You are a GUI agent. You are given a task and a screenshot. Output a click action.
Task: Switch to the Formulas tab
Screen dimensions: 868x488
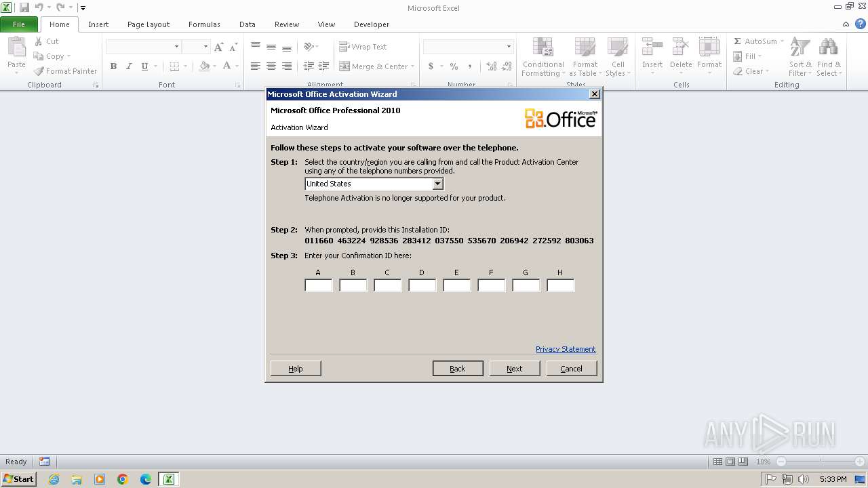click(204, 24)
